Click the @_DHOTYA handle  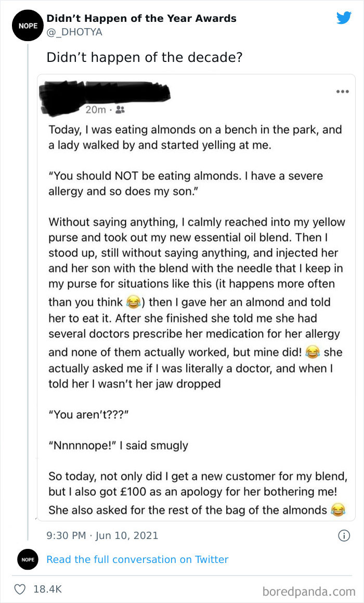[x=74, y=32]
